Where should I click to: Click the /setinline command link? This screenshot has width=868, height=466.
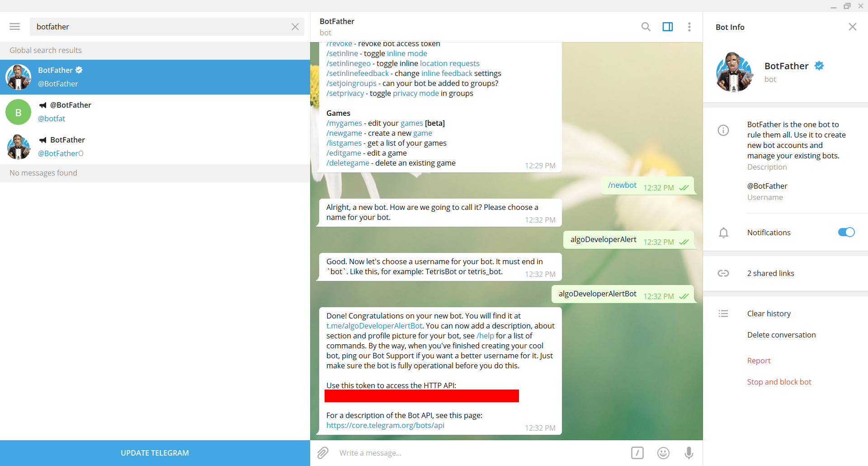pos(342,53)
